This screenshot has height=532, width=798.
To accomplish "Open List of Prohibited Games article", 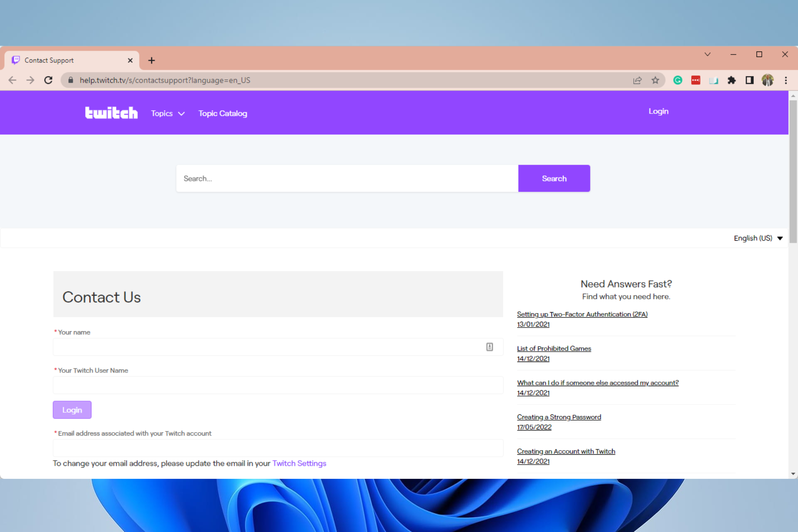I will pyautogui.click(x=554, y=349).
